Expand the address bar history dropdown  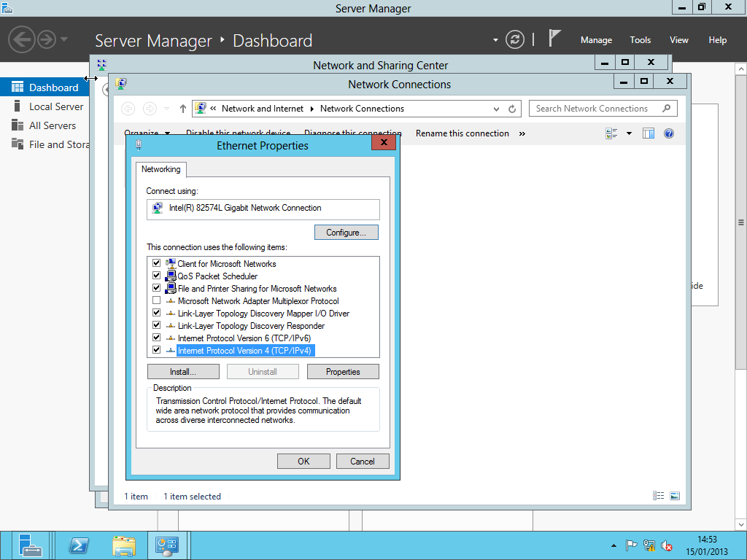tap(498, 109)
